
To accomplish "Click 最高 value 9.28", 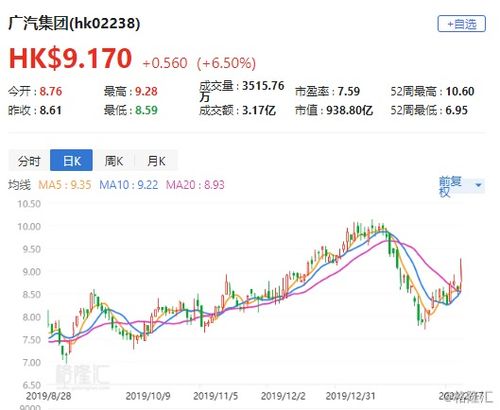I will click(x=146, y=91).
